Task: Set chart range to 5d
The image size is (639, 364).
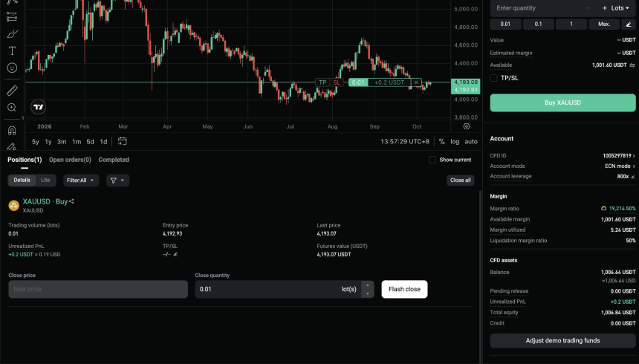Action: (x=90, y=141)
